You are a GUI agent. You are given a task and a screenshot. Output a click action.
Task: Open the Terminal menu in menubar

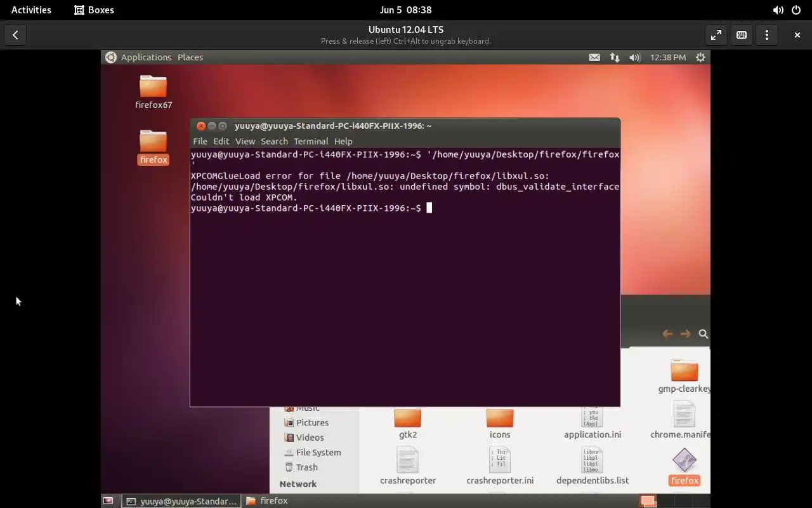coord(311,141)
